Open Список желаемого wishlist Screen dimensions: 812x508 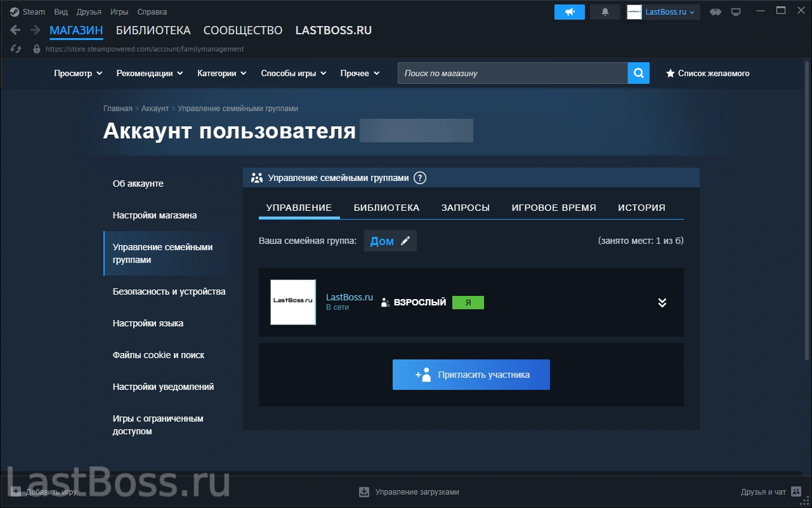(x=707, y=74)
